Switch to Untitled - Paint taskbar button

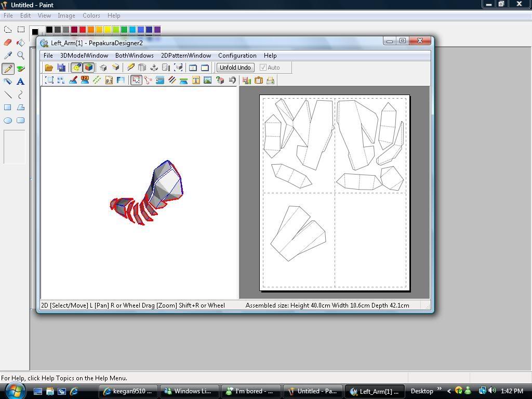pyautogui.click(x=312, y=391)
